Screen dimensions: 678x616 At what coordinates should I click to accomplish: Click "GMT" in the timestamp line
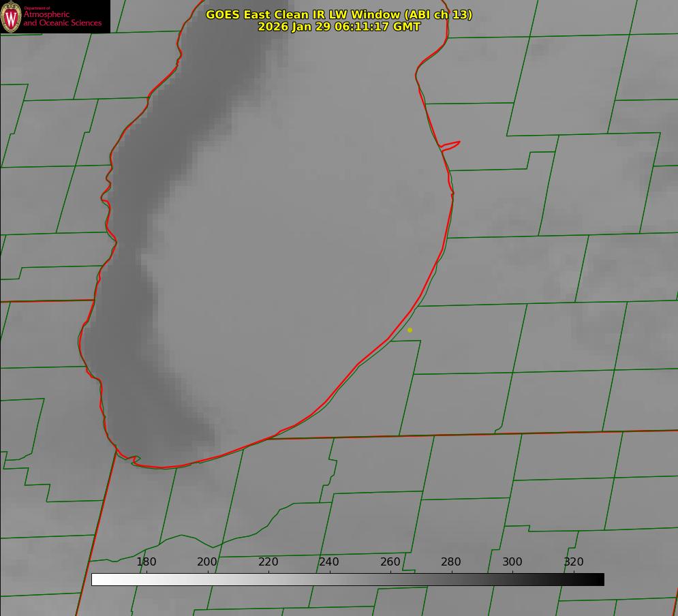click(407, 27)
